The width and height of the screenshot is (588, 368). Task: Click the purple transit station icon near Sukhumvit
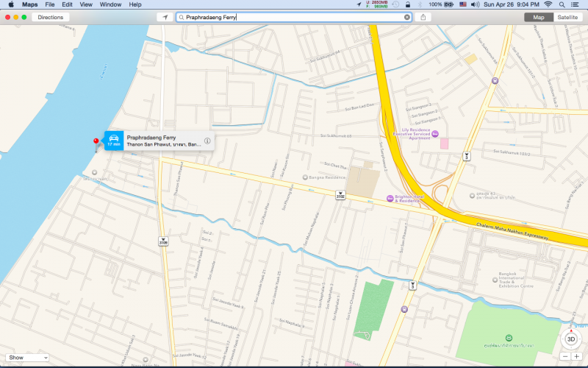(495, 80)
